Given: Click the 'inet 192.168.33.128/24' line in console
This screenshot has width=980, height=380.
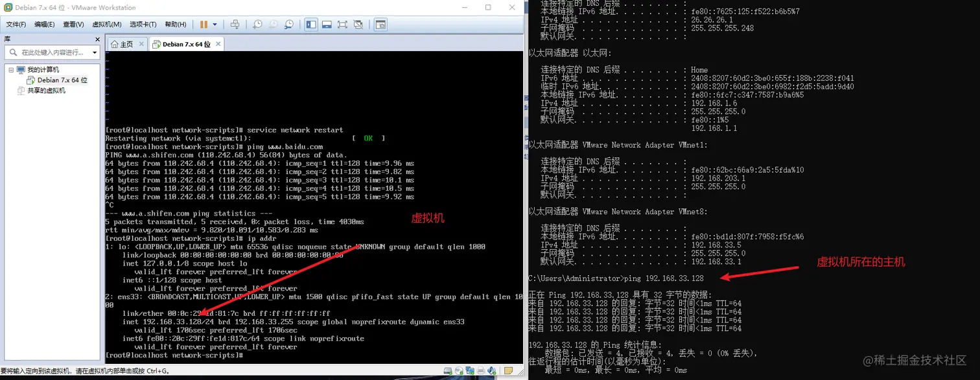Looking at the screenshot, I should pos(294,322).
